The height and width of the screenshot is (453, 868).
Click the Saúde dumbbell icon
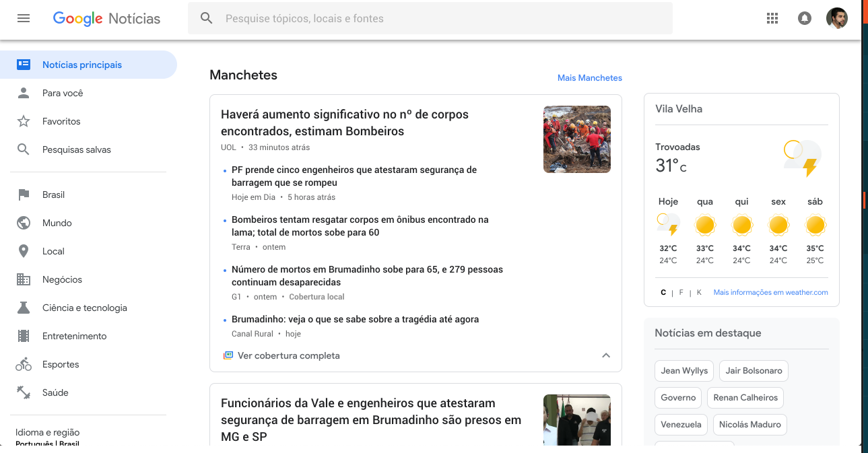pyautogui.click(x=24, y=392)
